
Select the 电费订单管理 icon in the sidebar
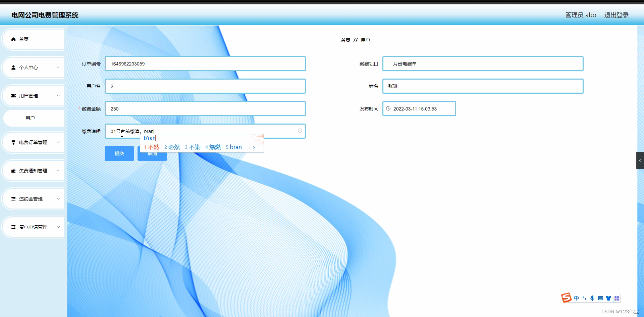coord(13,142)
